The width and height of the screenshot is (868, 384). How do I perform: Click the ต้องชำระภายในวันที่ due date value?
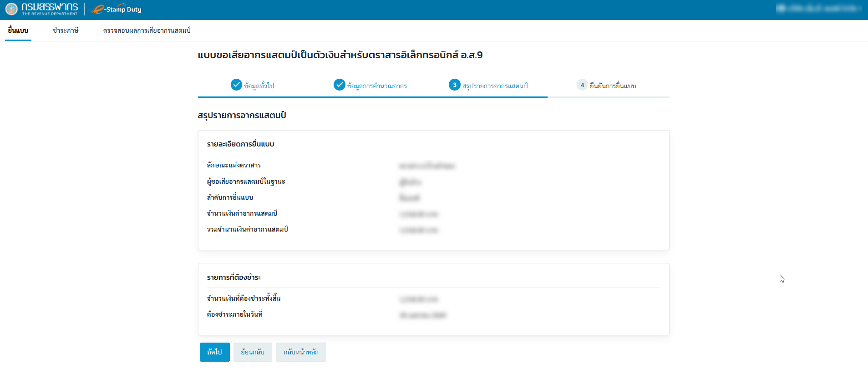(422, 315)
